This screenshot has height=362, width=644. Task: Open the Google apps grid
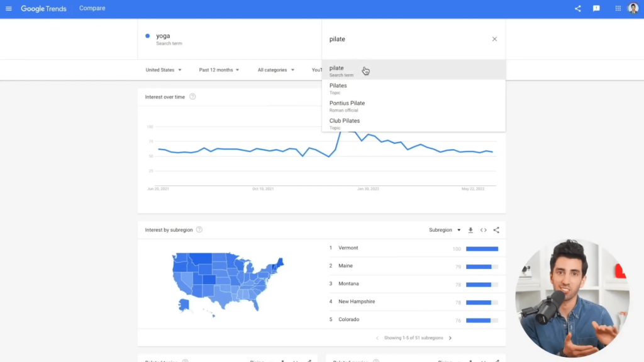(x=618, y=9)
